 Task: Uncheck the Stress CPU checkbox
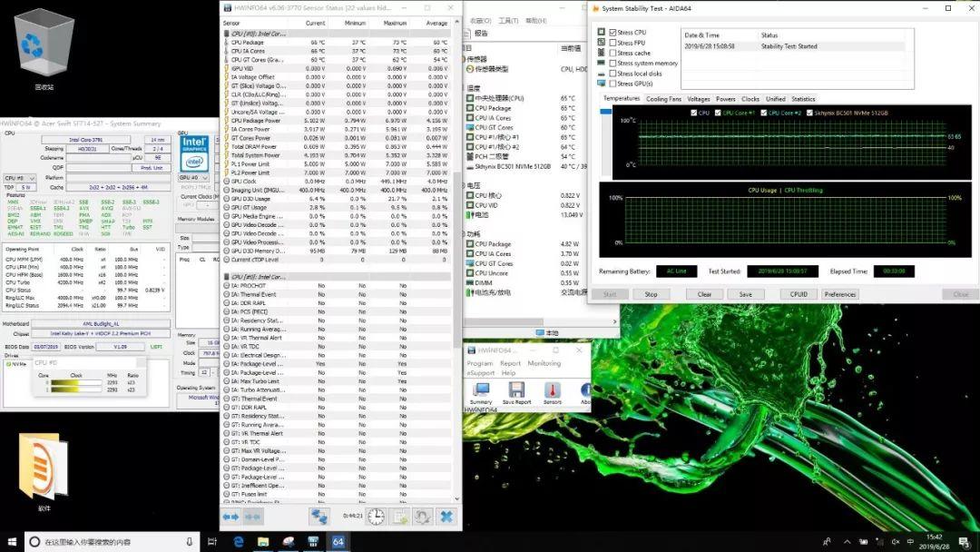(x=613, y=33)
